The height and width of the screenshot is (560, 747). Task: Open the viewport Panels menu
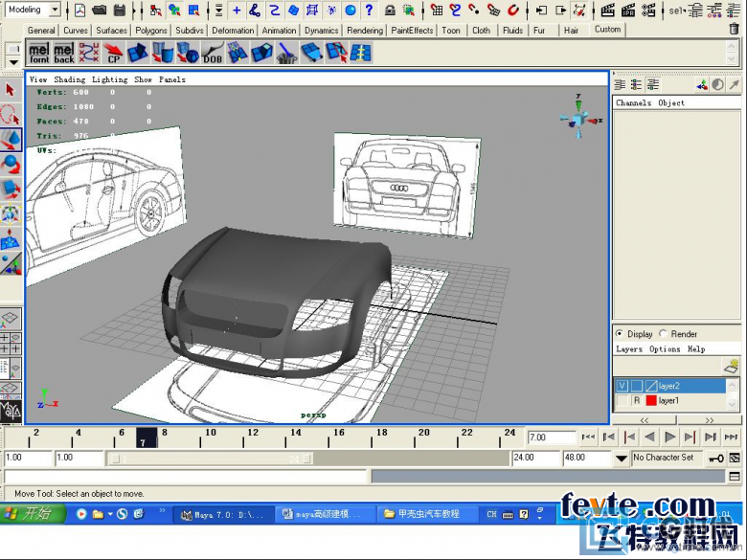(172, 79)
